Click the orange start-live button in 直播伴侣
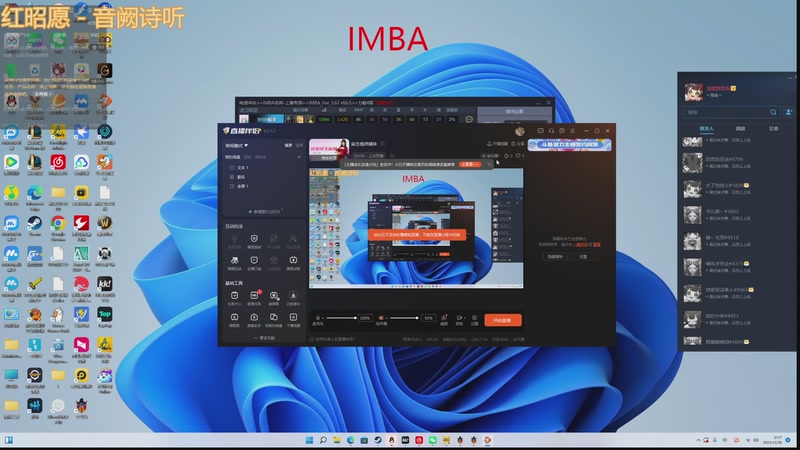This screenshot has height=450, width=800. coord(503,320)
